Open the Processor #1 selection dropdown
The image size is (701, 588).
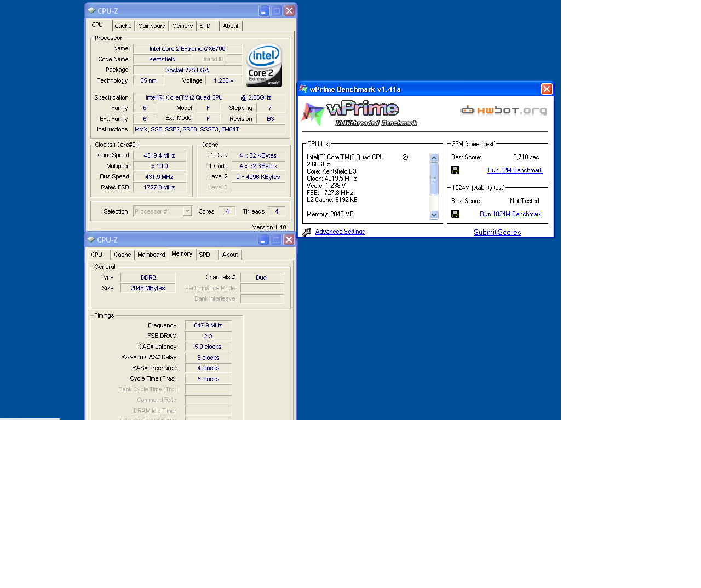(187, 211)
